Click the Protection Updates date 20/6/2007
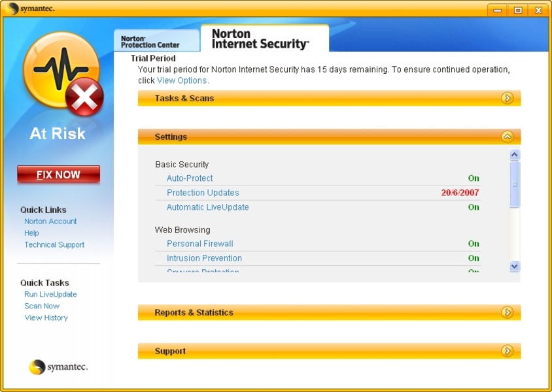Image resolution: width=552 pixels, height=392 pixels. coord(460,193)
